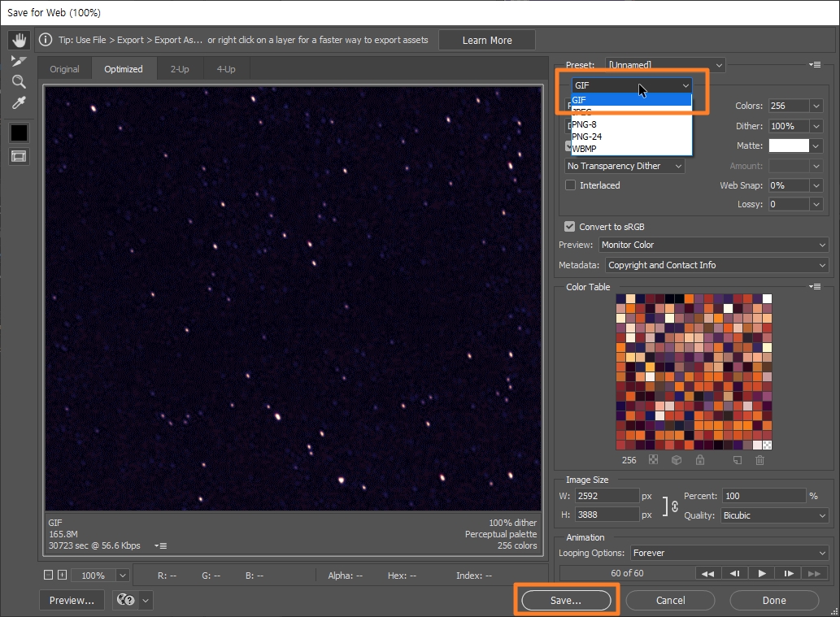Switch to the Original tab
Viewport: 840px width, 617px height.
click(x=64, y=69)
